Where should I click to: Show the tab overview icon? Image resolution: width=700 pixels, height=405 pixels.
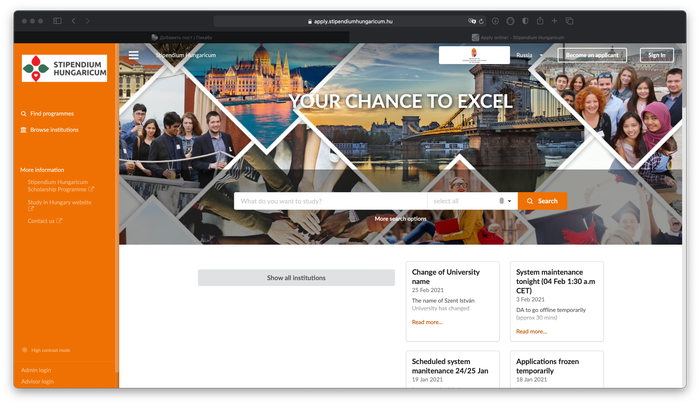click(x=569, y=21)
